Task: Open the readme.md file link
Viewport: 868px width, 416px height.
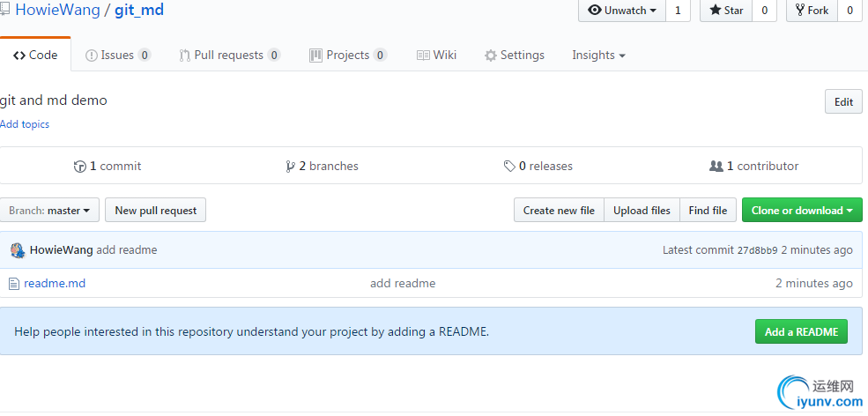Action: [55, 284]
